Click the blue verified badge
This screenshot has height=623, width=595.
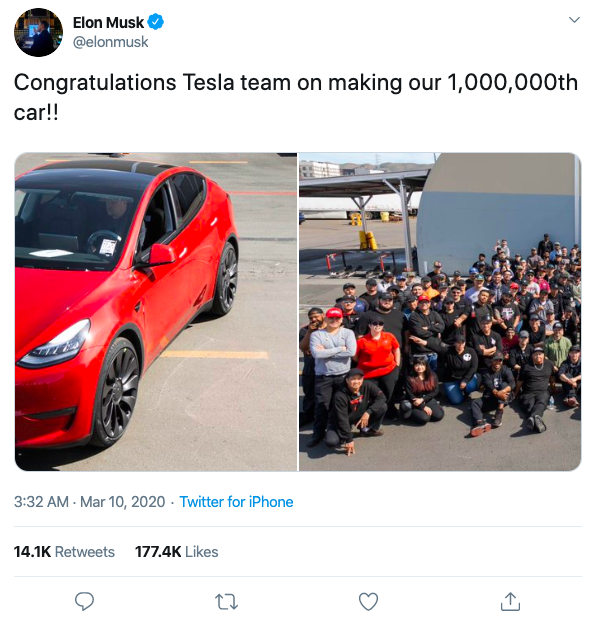[x=156, y=22]
